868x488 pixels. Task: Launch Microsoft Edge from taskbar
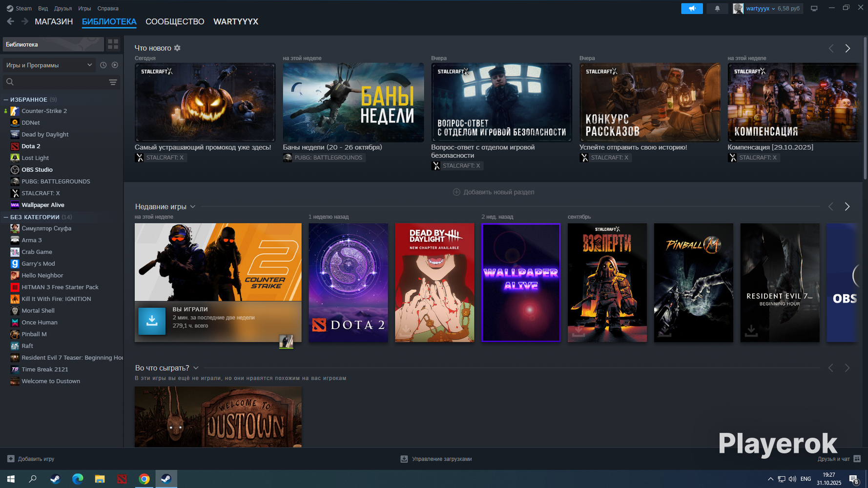click(x=78, y=479)
